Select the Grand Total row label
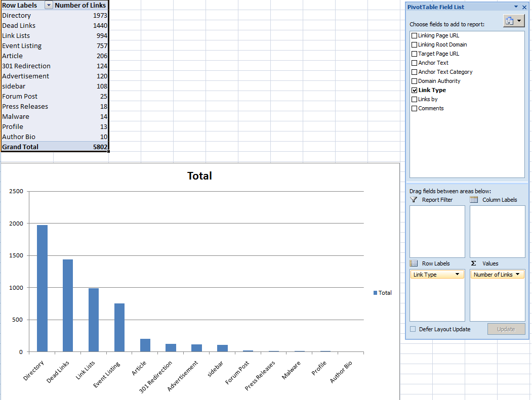This screenshot has height=400, width=532. 20,147
